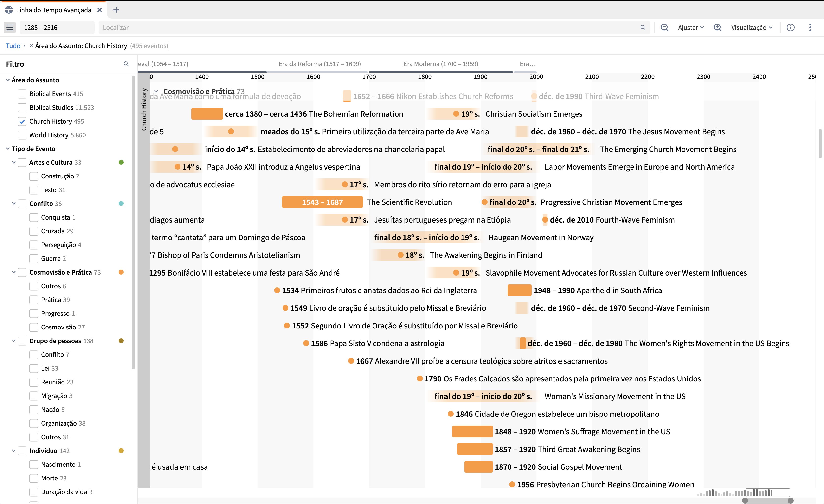824x504 pixels.
Task: Collapse Cosmovisão e Prática in filter sidebar
Action: 14,272
